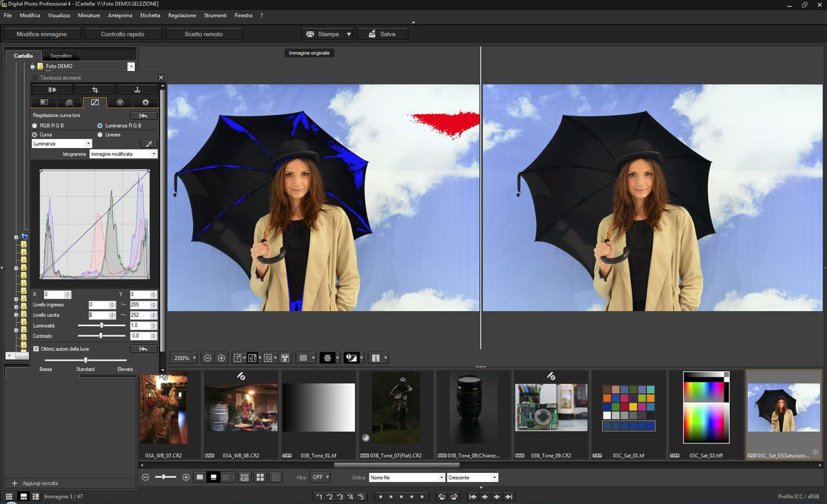Open the Regolazione menu
The width and height of the screenshot is (827, 504).
182,15
